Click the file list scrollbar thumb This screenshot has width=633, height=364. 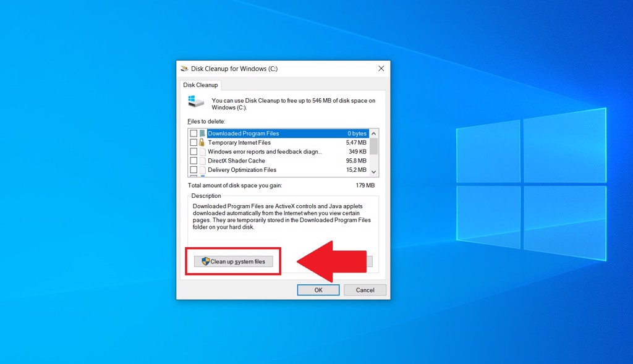pyautogui.click(x=374, y=146)
